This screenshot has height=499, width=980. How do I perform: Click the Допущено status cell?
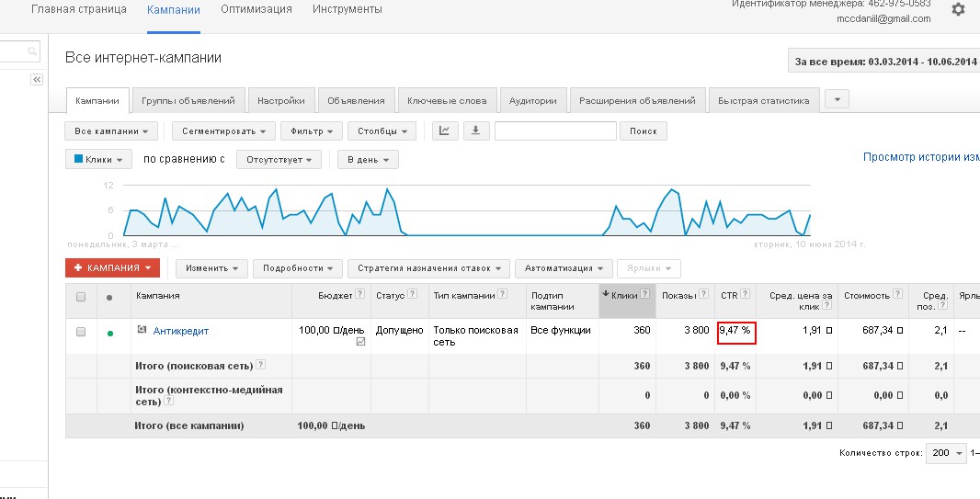399,331
